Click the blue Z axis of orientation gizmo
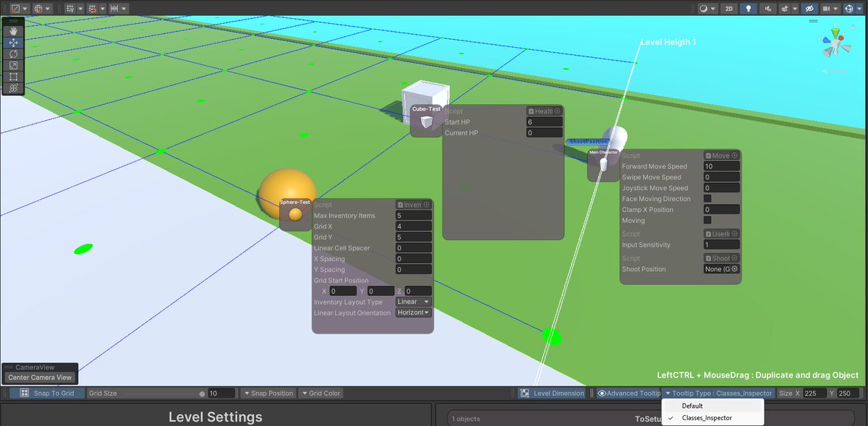 click(x=826, y=41)
